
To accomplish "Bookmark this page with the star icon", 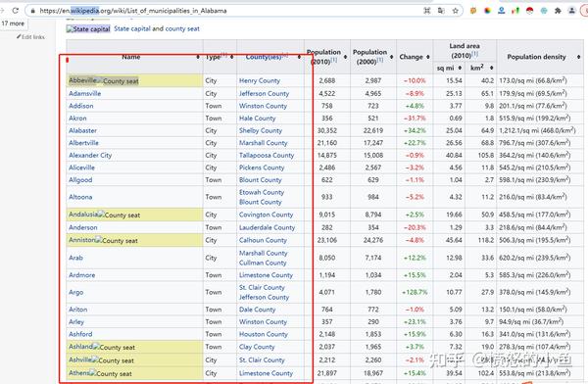I will pyautogui.click(x=456, y=11).
